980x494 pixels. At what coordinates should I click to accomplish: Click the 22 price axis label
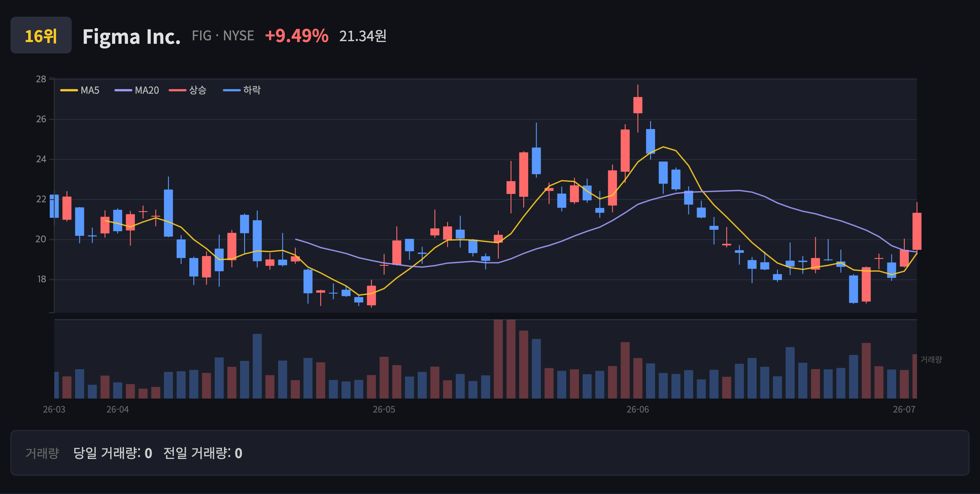[41, 199]
